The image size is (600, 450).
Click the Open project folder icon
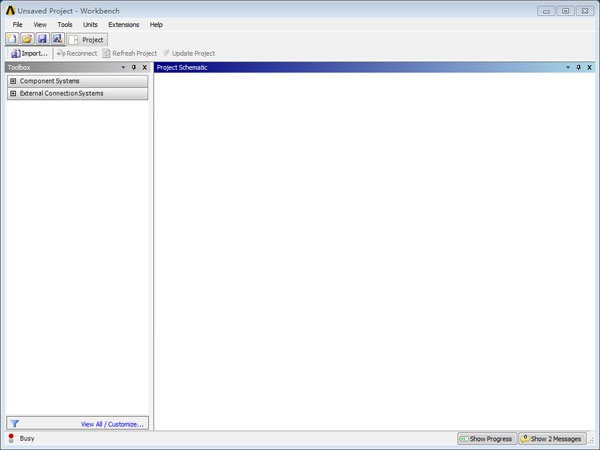pyautogui.click(x=27, y=39)
